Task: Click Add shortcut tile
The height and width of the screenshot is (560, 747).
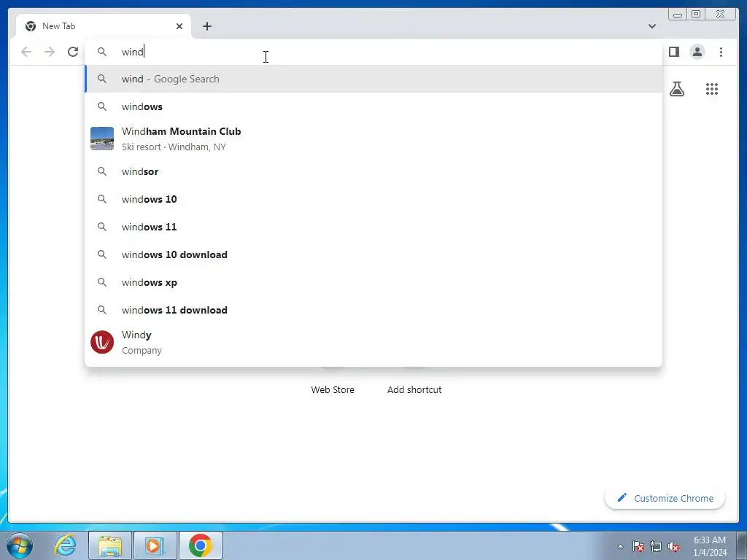Action: 414,389
